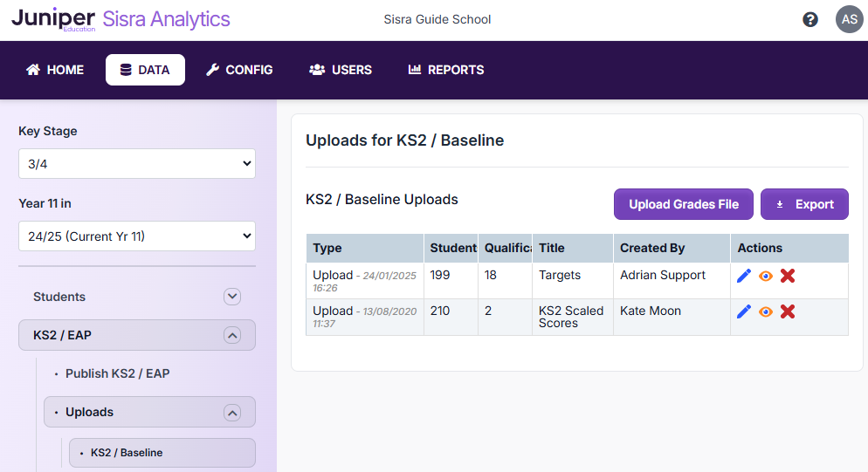Screen dimensions: 868x472
Task: Edit the Targets upload with pencil icon
Action: tap(744, 276)
